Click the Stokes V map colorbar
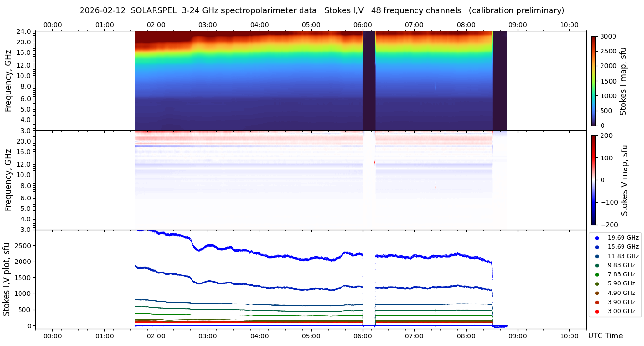 (x=593, y=180)
